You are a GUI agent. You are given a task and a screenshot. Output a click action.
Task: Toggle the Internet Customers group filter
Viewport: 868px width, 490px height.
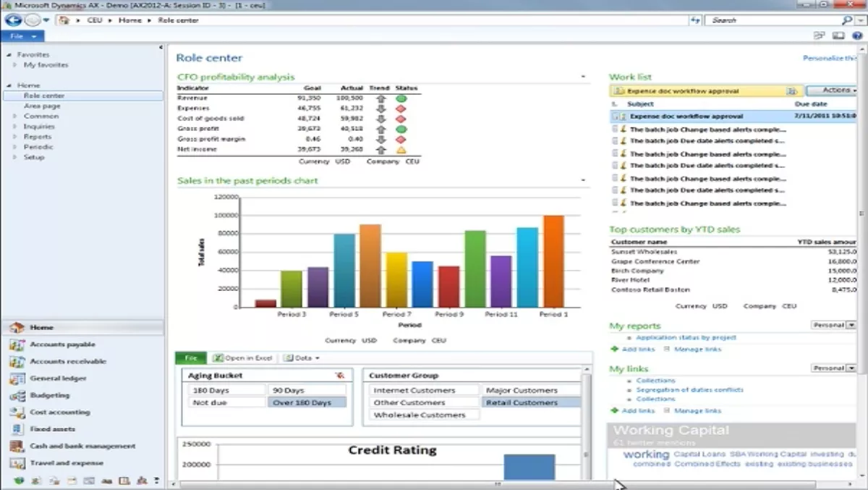coord(424,390)
